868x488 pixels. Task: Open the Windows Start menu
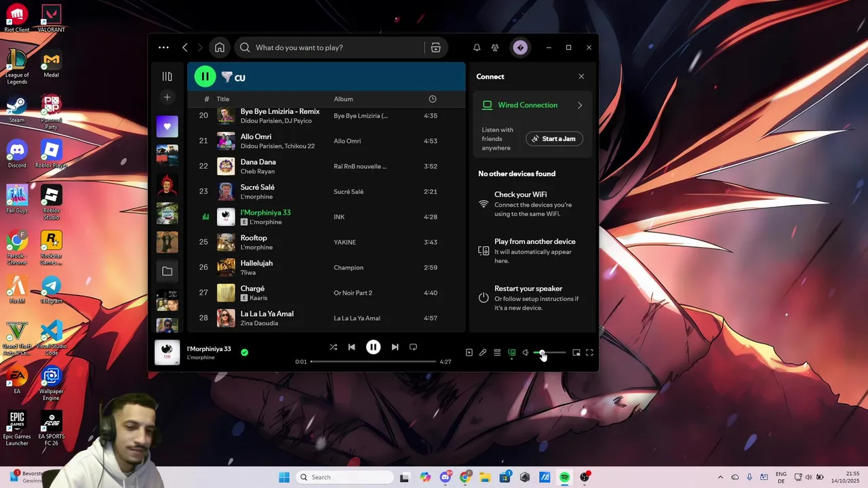point(284,477)
